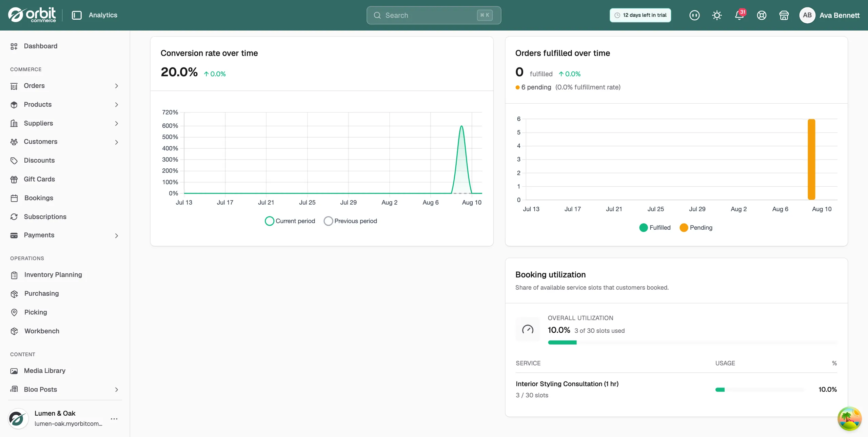The image size is (868, 437).
Task: Click the Analytics breadcrumb label
Action: 103,15
